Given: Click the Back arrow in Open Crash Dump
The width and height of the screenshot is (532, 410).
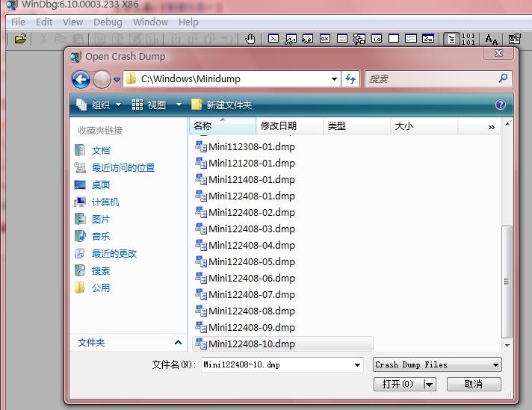Looking at the screenshot, I should click(x=81, y=79).
